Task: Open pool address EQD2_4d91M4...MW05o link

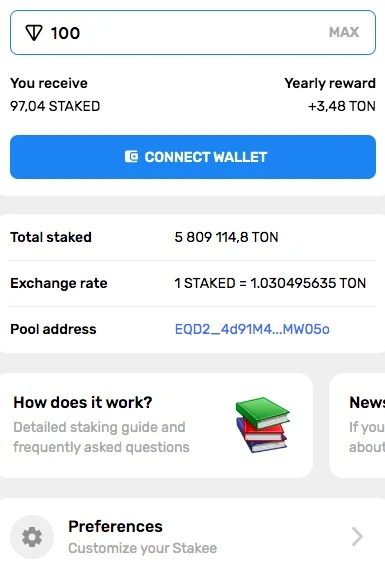Action: 252,329
